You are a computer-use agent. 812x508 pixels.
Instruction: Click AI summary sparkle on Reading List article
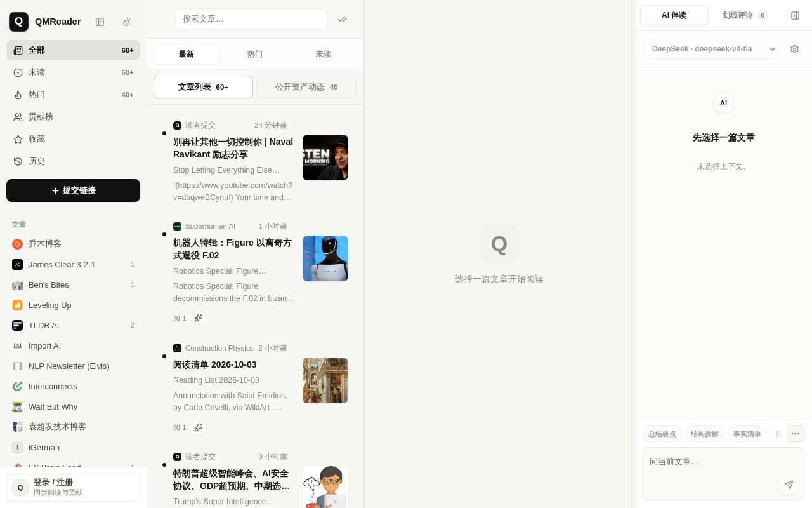(198, 427)
